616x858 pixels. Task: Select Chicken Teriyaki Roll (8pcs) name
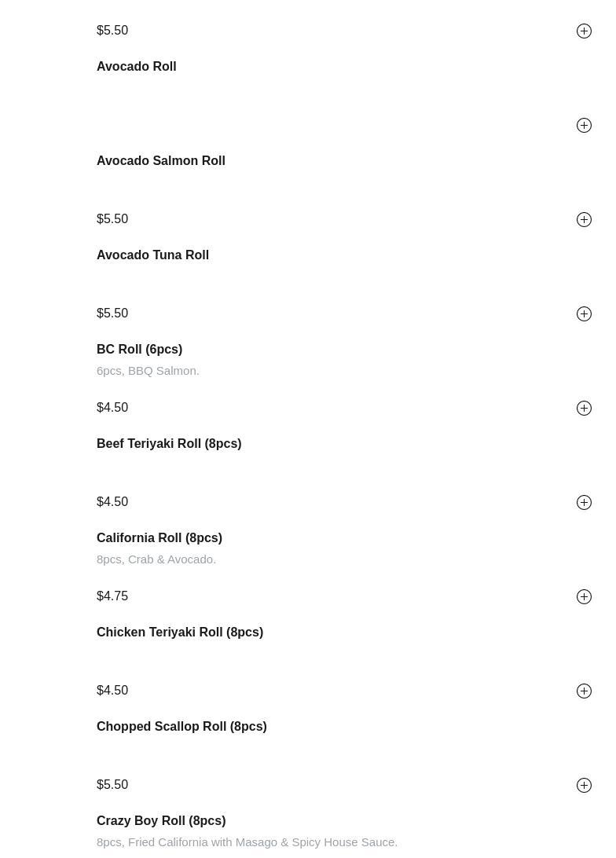[179, 632]
